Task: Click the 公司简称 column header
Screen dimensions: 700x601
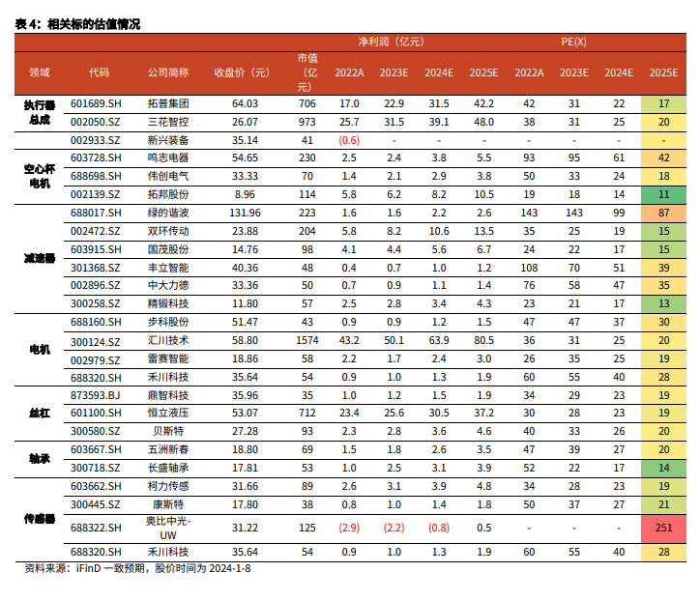Action: pos(168,72)
